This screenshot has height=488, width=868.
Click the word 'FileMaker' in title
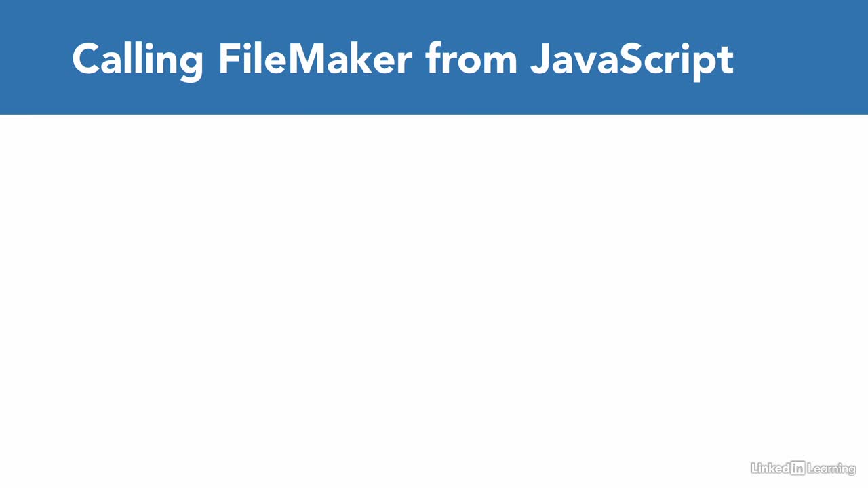(x=315, y=59)
